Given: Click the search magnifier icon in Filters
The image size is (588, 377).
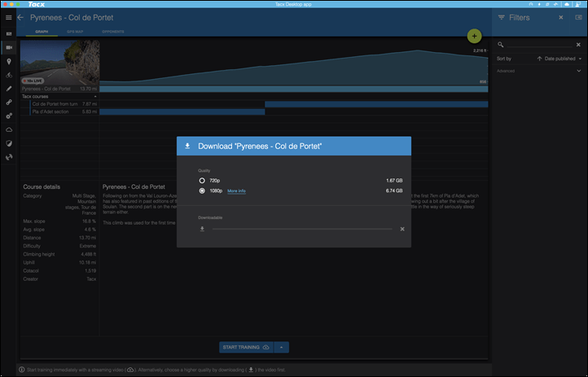Looking at the screenshot, I should click(x=500, y=45).
